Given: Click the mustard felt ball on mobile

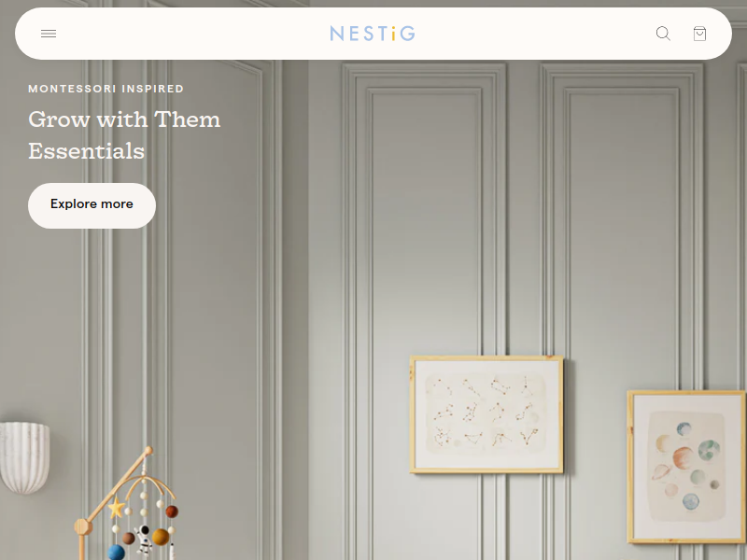Looking at the screenshot, I should (x=161, y=537).
